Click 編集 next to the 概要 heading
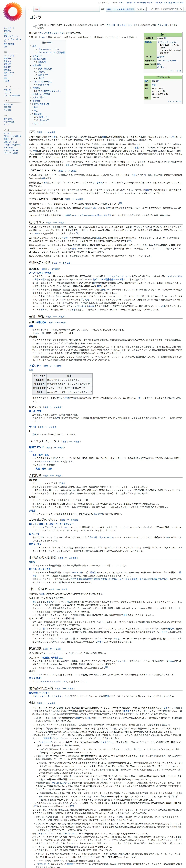186x868 pixels. point(40,132)
